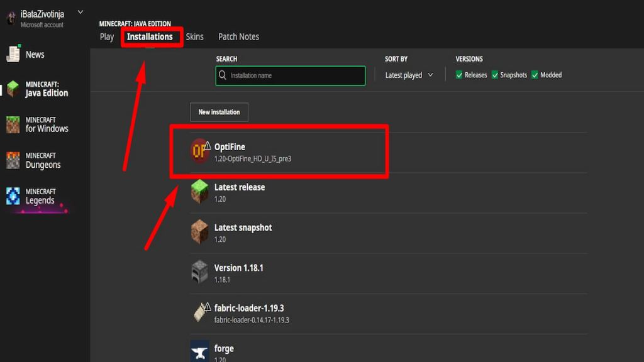644x362 pixels.
Task: Click the iBataZivotinja account avatar
Action: (11, 18)
